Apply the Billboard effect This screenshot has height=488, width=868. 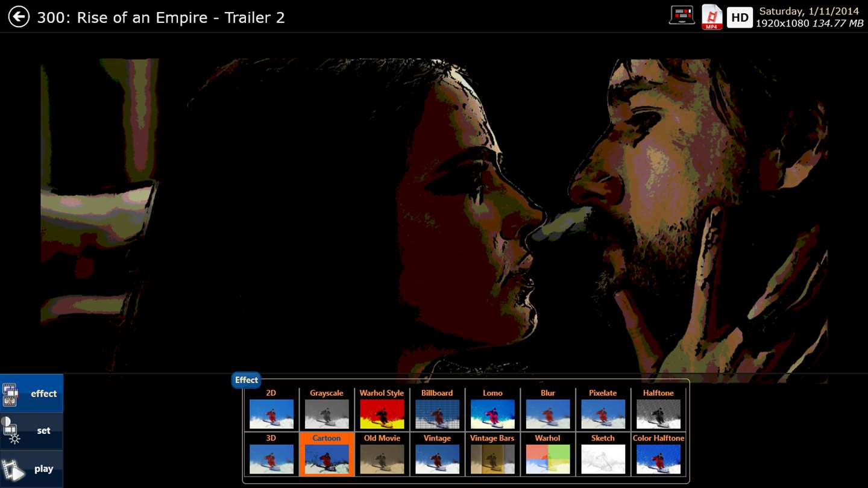[437, 409]
